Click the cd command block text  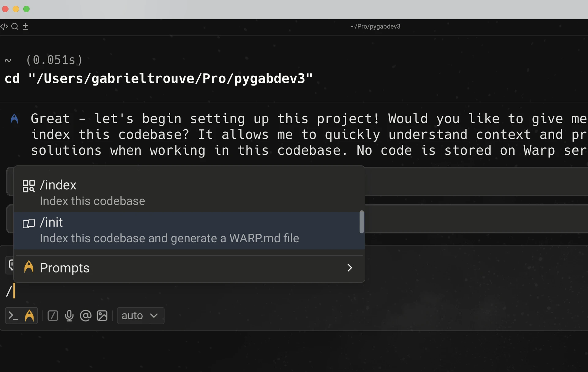tap(159, 78)
